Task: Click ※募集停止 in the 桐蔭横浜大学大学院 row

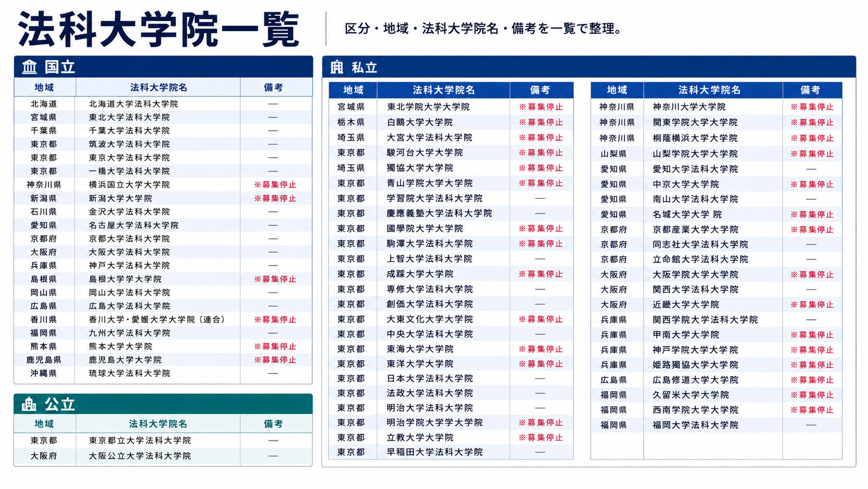Action: click(812, 138)
